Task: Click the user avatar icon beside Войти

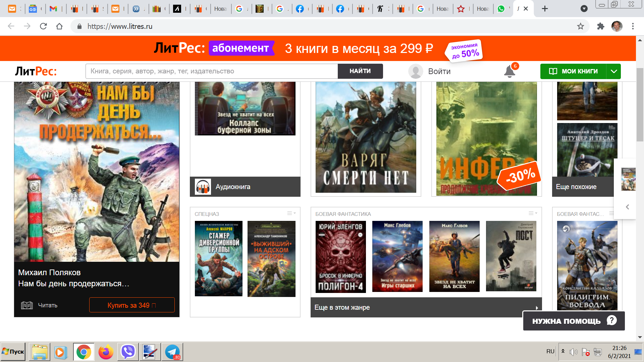Action: (x=416, y=71)
